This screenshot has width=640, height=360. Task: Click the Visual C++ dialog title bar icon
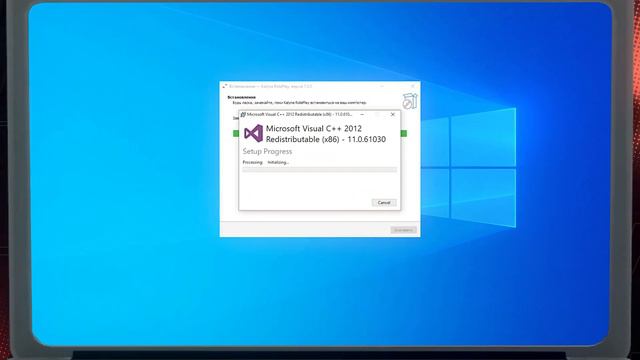tap(243, 115)
